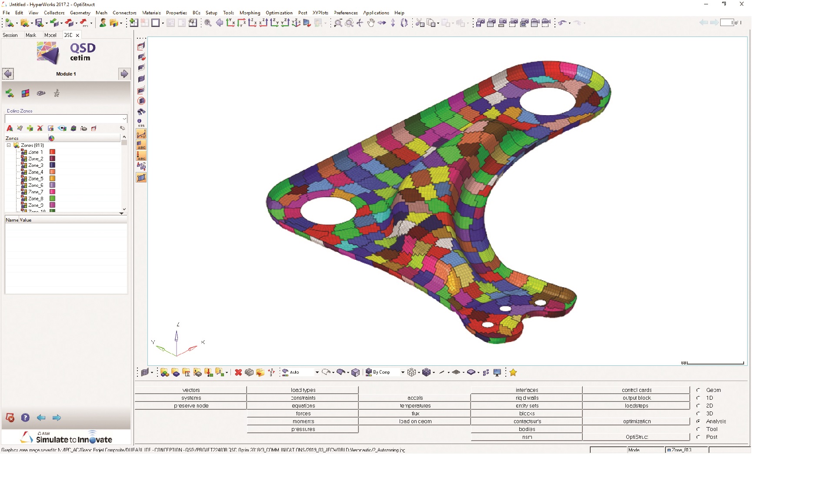835x504 pixels.
Task: Collapse the zones list panel triangle
Action: tap(121, 213)
